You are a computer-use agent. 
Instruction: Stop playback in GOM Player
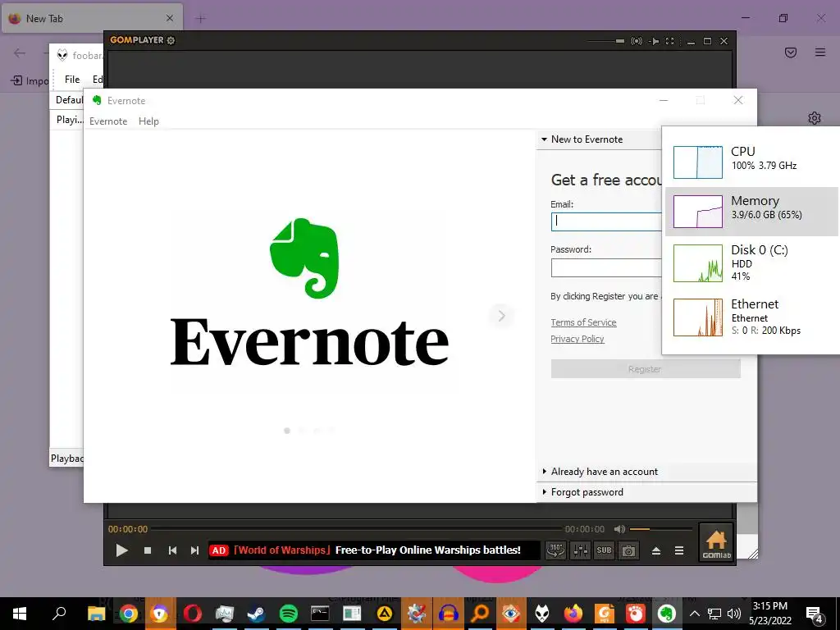148,550
